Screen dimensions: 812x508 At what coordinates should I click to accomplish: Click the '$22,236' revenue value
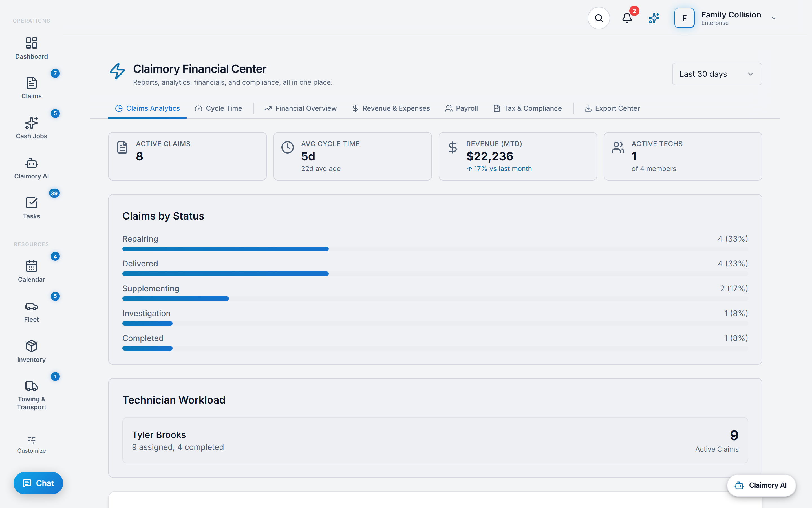click(489, 156)
